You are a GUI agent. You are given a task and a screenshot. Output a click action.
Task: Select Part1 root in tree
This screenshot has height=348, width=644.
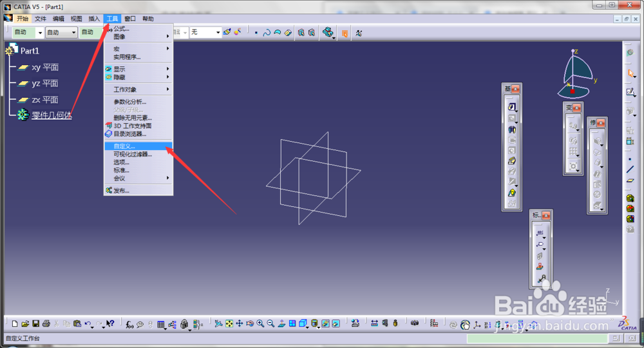30,51
